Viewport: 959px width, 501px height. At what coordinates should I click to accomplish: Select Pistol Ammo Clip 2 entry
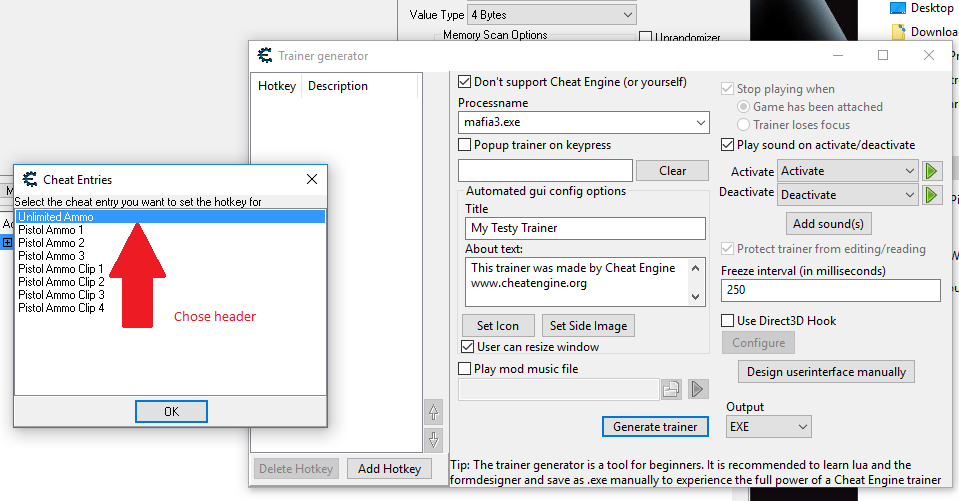coord(61,282)
